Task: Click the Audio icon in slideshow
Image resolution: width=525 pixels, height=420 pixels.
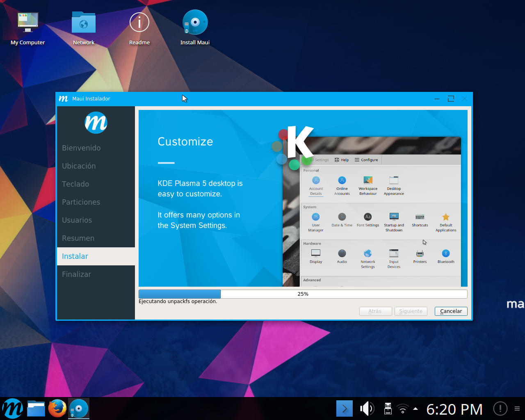Action: coord(342,256)
